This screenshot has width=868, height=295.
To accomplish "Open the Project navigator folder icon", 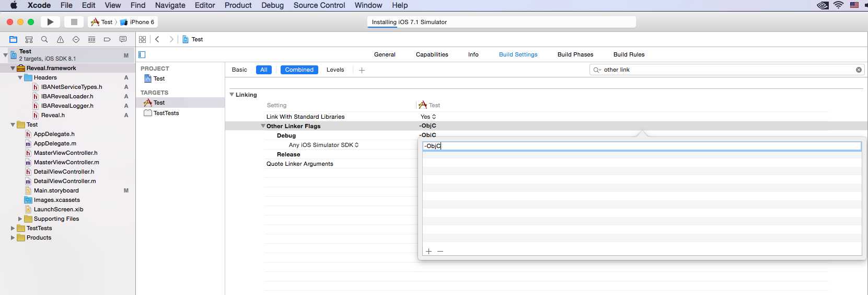I will pyautogui.click(x=14, y=39).
